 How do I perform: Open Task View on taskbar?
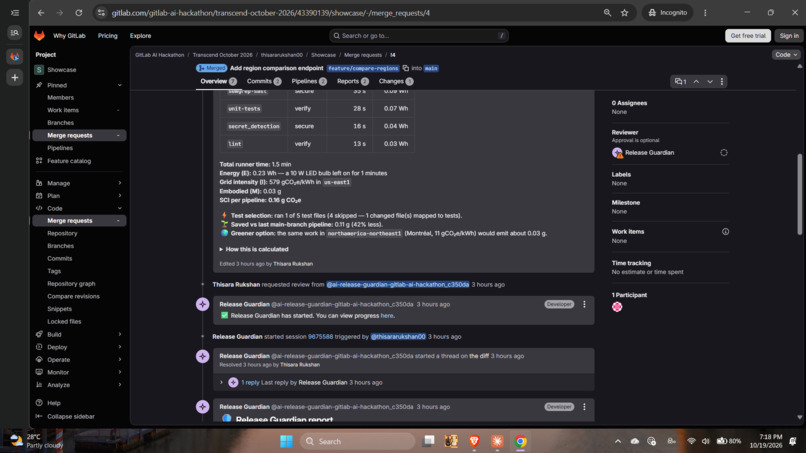[428, 441]
